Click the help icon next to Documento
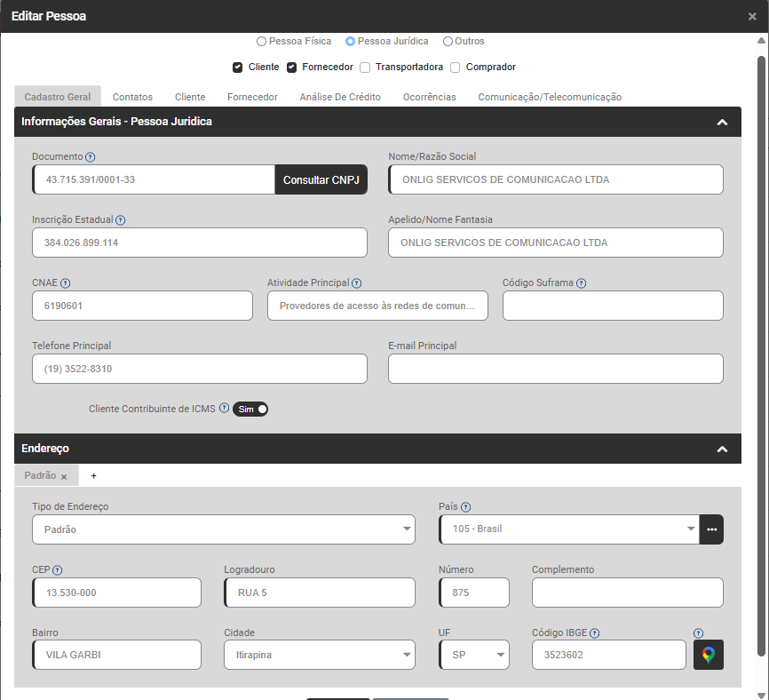769x700 pixels. coord(91,157)
